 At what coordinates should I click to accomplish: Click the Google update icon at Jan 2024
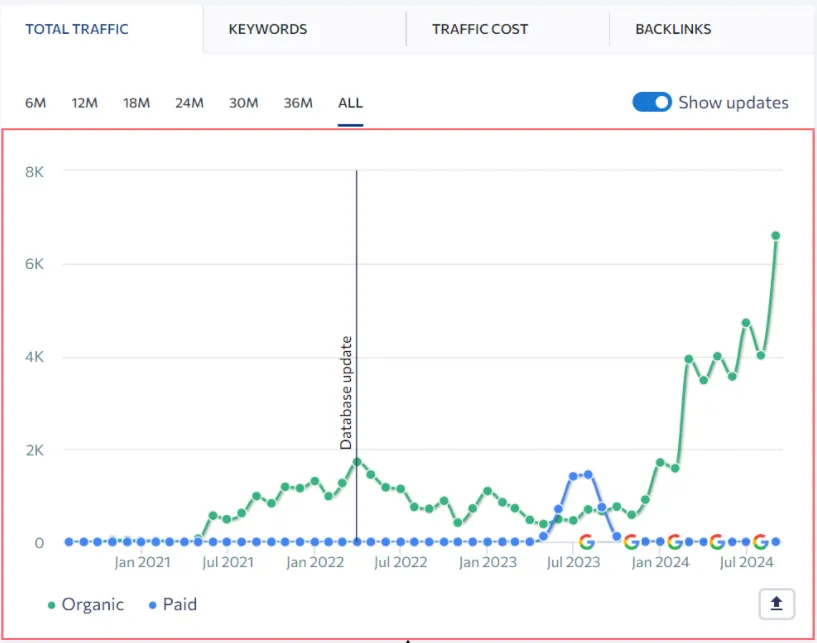(673, 541)
